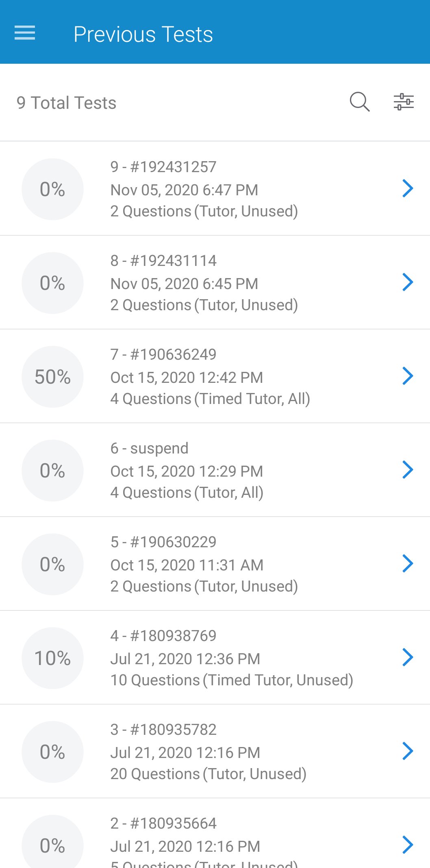Tap the 50% score circle

(x=52, y=377)
